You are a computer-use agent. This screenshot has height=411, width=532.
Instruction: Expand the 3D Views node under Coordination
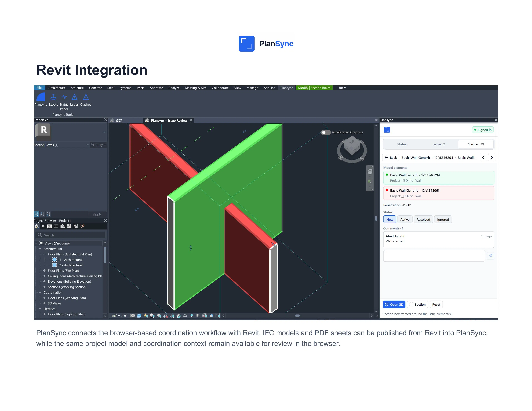click(x=44, y=303)
